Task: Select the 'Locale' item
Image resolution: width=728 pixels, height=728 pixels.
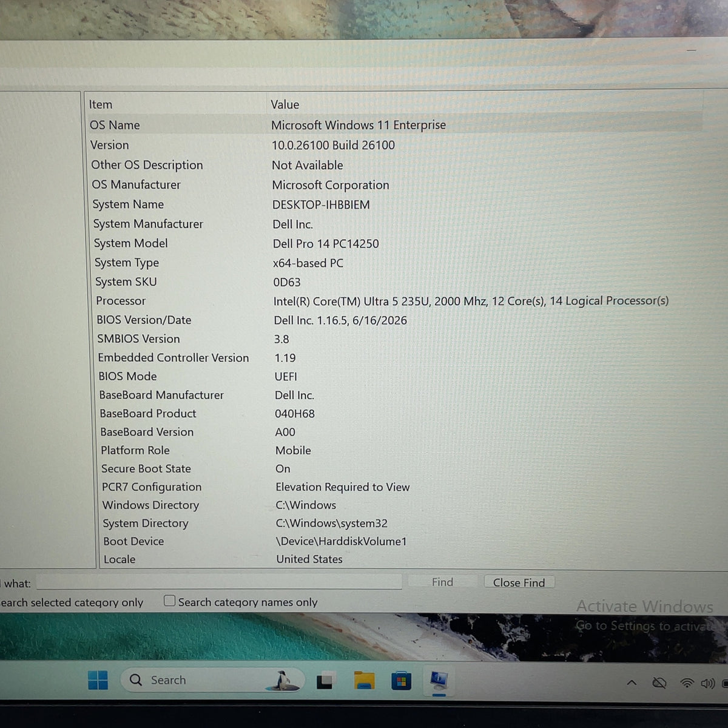Action: pyautogui.click(x=120, y=559)
